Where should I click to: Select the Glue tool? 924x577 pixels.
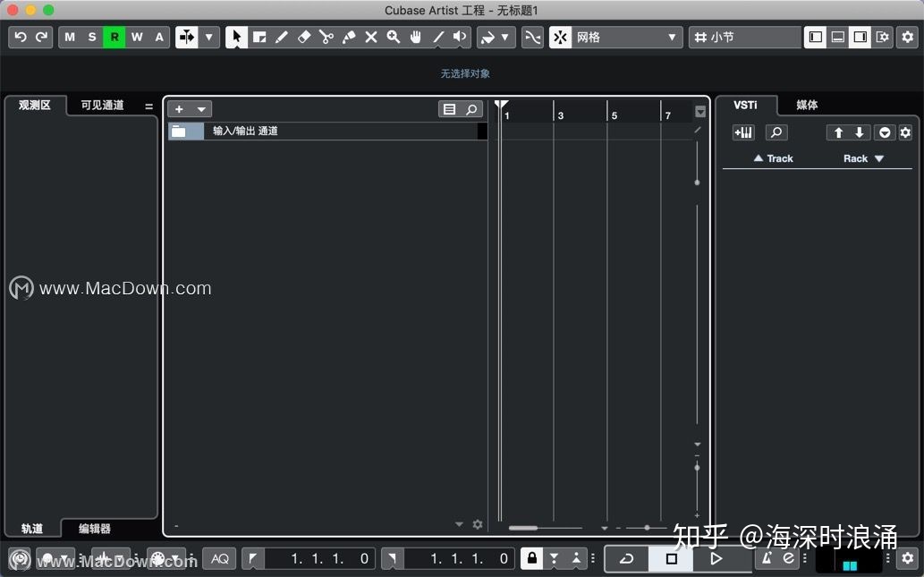pyautogui.click(x=349, y=38)
